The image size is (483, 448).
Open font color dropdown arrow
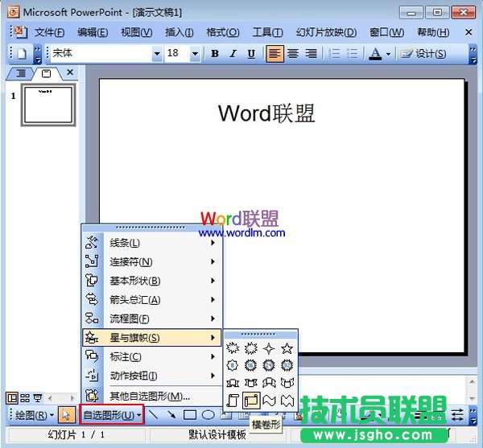click(388, 54)
